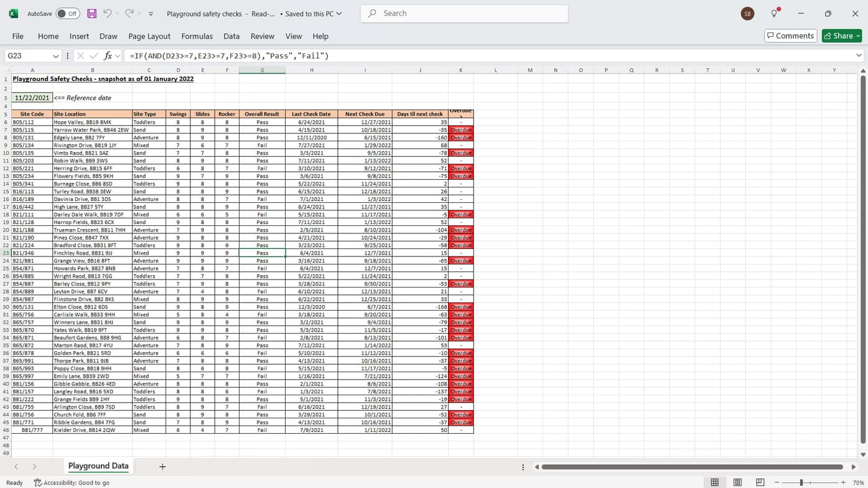Open the Name Box dropdown arrow

pyautogui.click(x=55, y=56)
